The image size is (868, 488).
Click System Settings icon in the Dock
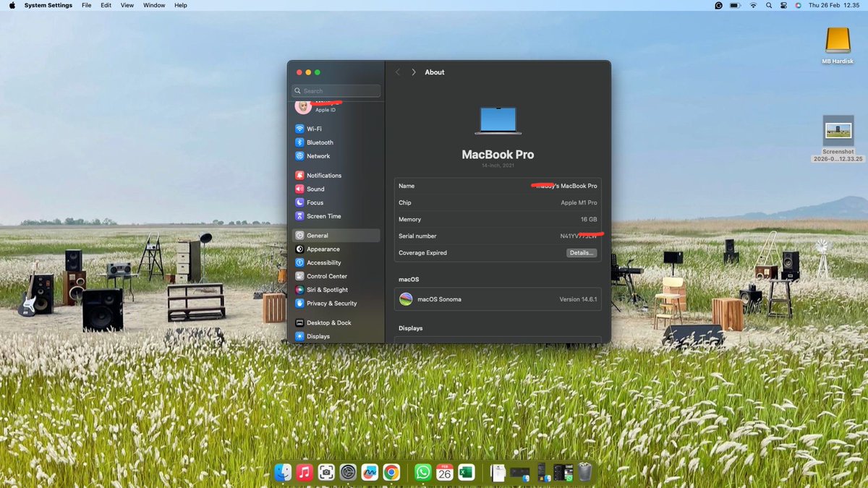(348, 472)
